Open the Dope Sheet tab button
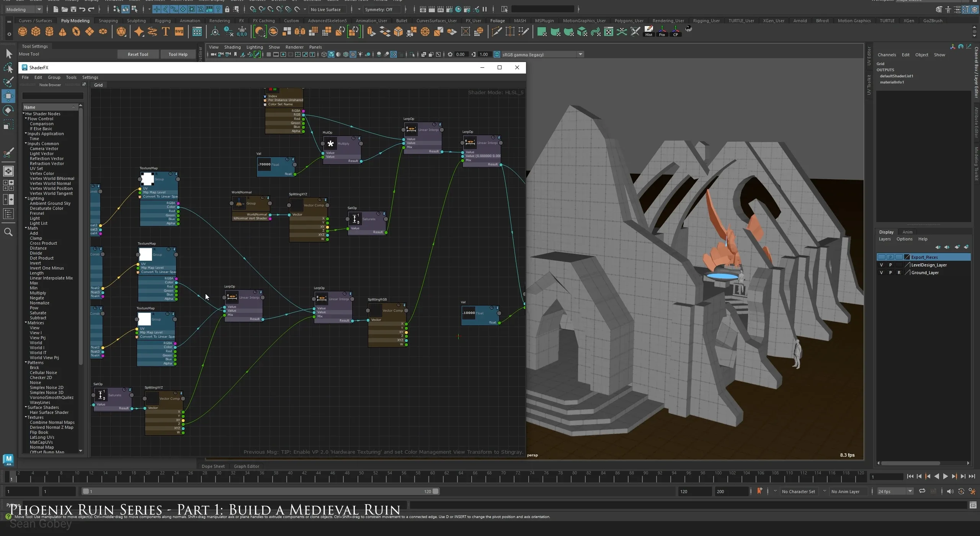Screen dimensions: 980x536 (x=213, y=466)
